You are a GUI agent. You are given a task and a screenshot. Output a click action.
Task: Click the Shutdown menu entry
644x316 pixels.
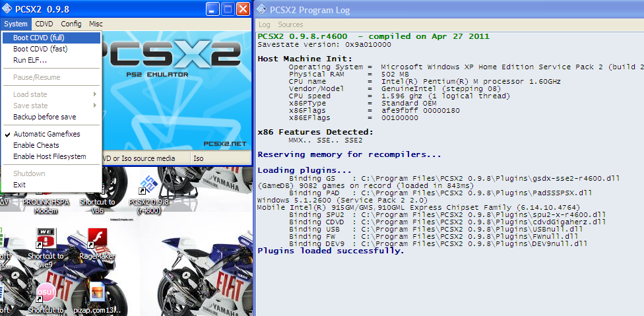[51, 174]
